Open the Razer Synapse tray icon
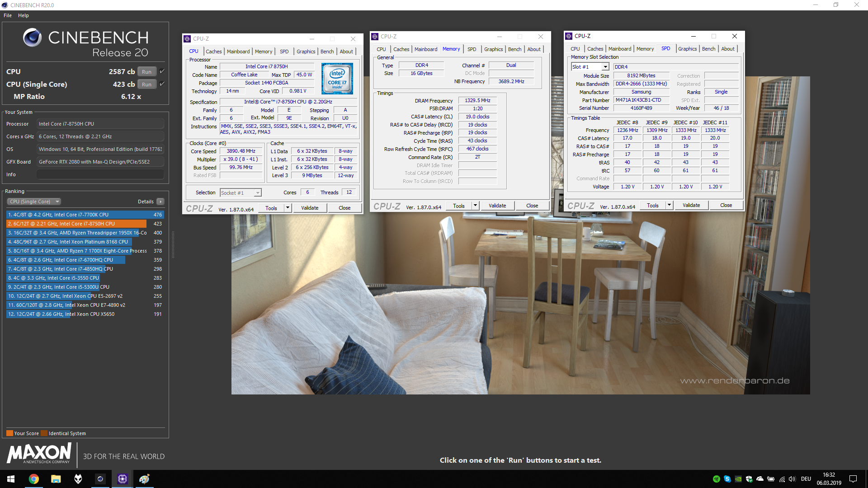The image size is (868, 488). [717, 479]
